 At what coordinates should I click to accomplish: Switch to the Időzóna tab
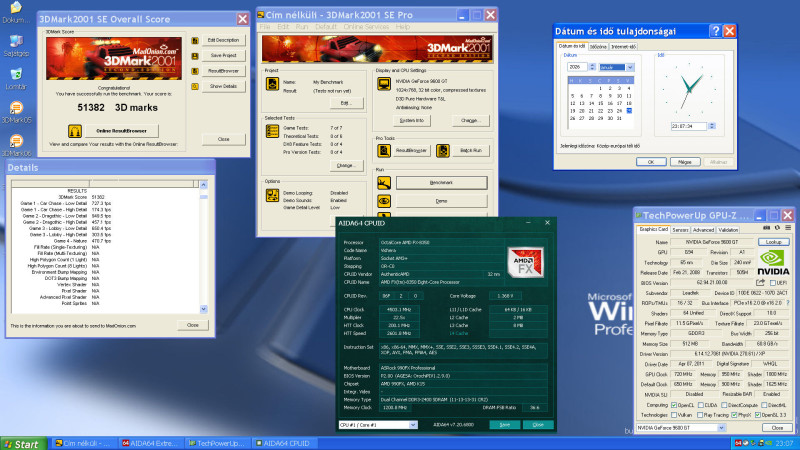[x=598, y=47]
